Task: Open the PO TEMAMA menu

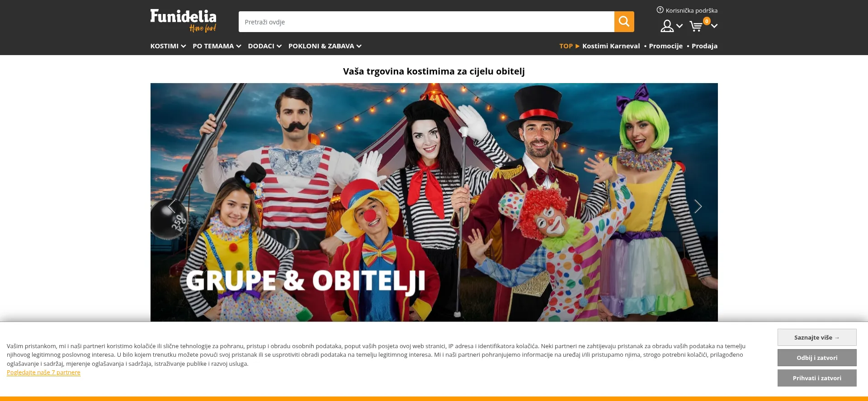Action: (217, 46)
